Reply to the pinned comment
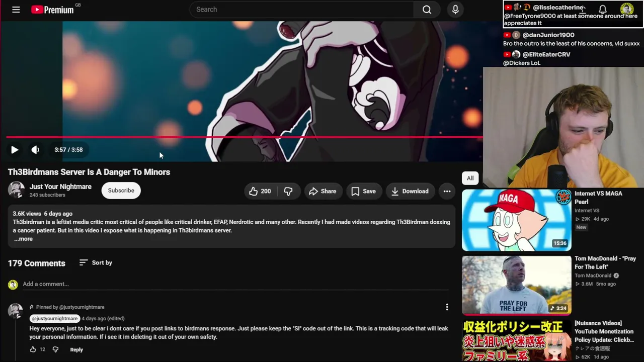The image size is (644, 362). coord(76,349)
